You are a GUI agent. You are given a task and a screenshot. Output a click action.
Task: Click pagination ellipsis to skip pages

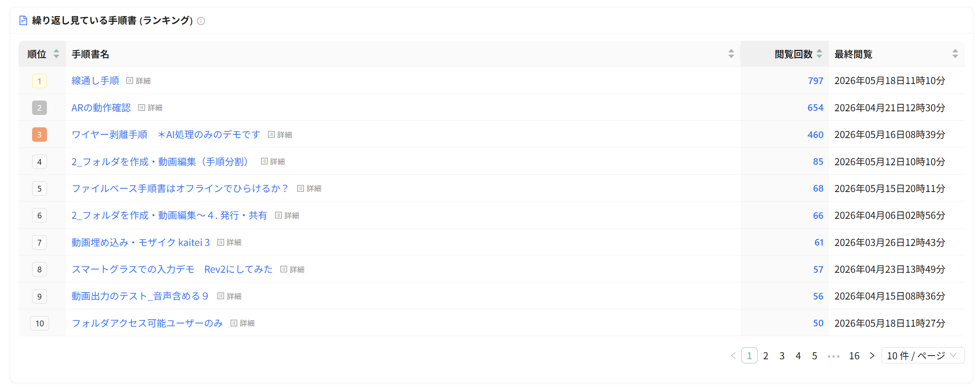point(833,356)
